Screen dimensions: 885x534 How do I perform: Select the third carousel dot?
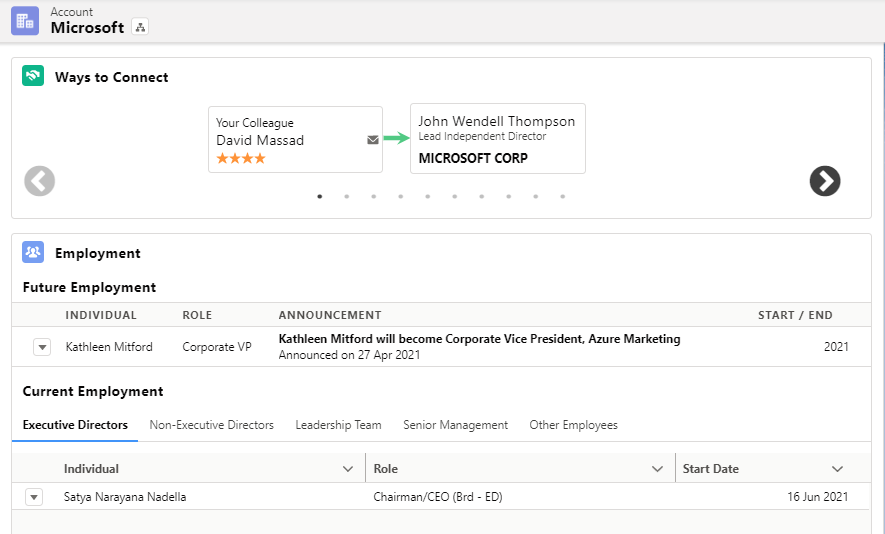pos(374,196)
